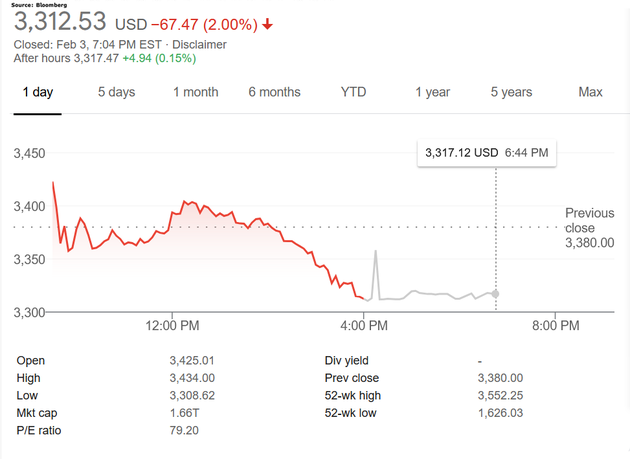
Task: Click the 52-wk high value 3,552.25
Action: 501,395
